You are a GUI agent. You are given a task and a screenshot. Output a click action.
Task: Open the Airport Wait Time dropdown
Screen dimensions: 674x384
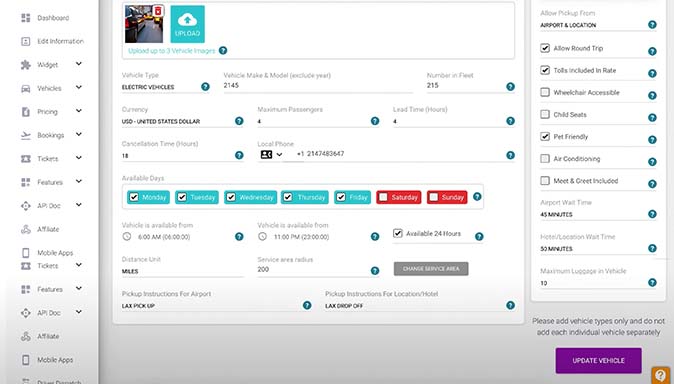point(593,215)
